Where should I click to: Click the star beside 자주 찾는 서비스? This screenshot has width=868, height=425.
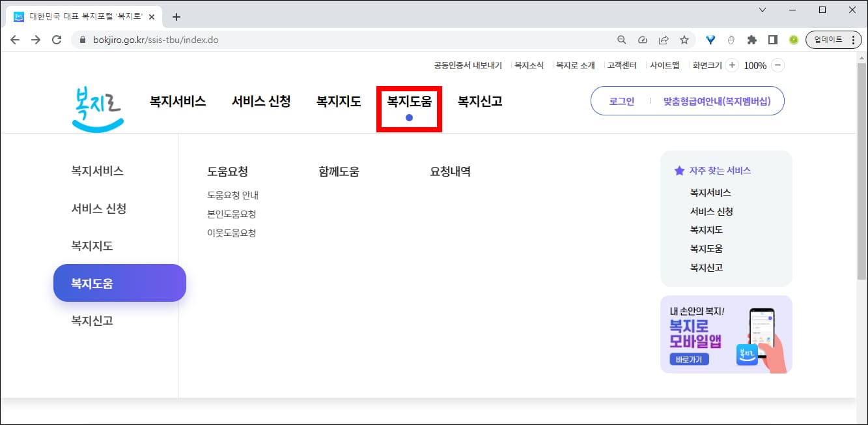tap(680, 169)
